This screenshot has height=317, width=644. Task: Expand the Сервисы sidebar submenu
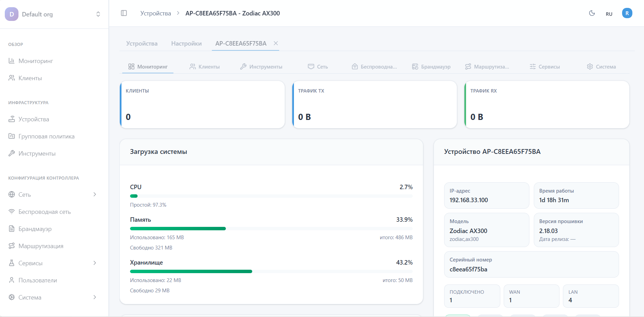coord(95,263)
